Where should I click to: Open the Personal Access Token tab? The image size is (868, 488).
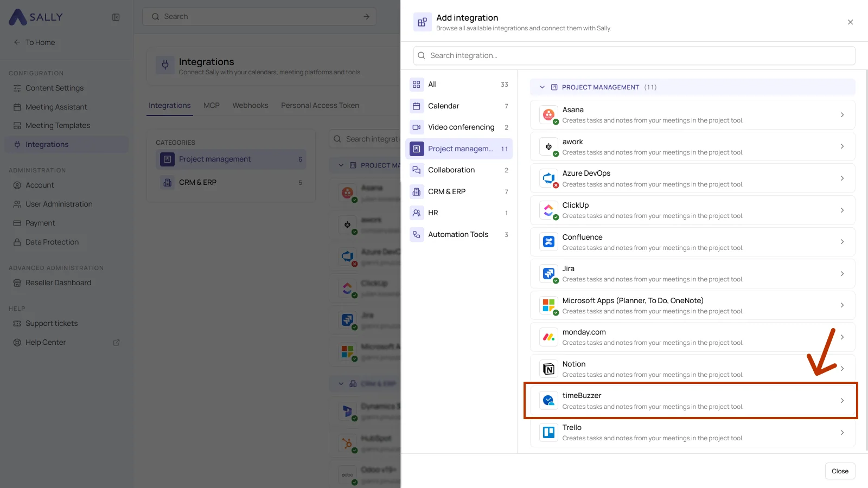(x=320, y=105)
